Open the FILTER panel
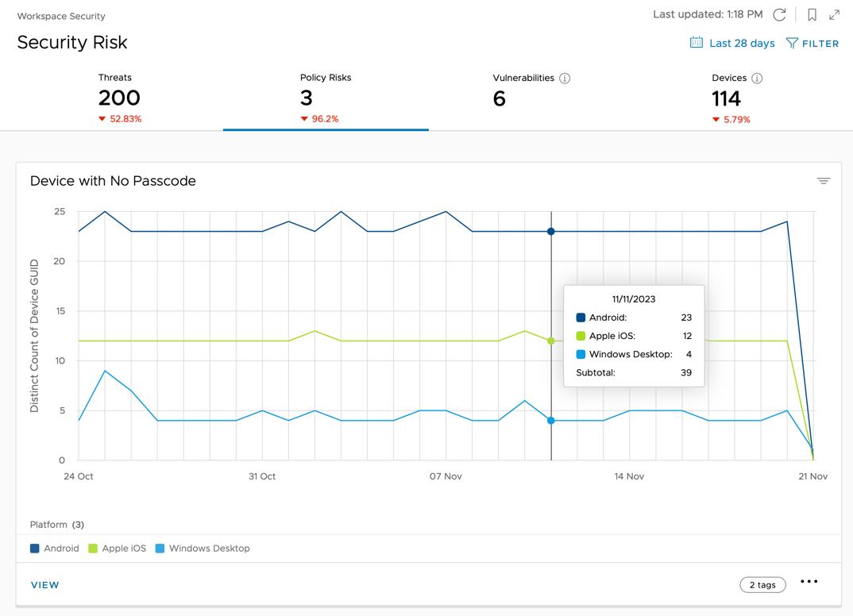853x616 pixels. (x=812, y=43)
